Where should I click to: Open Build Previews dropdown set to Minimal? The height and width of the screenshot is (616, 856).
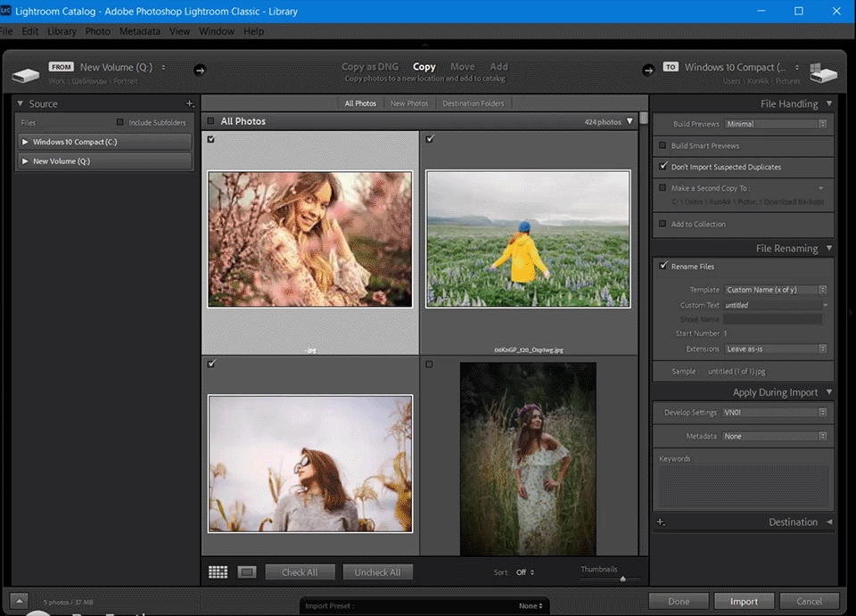pyautogui.click(x=776, y=124)
